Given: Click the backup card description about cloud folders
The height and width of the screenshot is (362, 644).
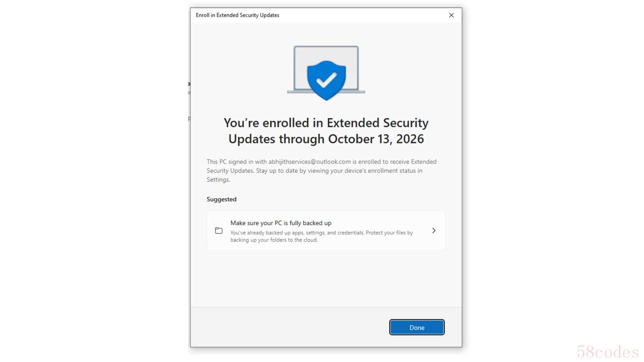Looking at the screenshot, I should coord(321,236).
